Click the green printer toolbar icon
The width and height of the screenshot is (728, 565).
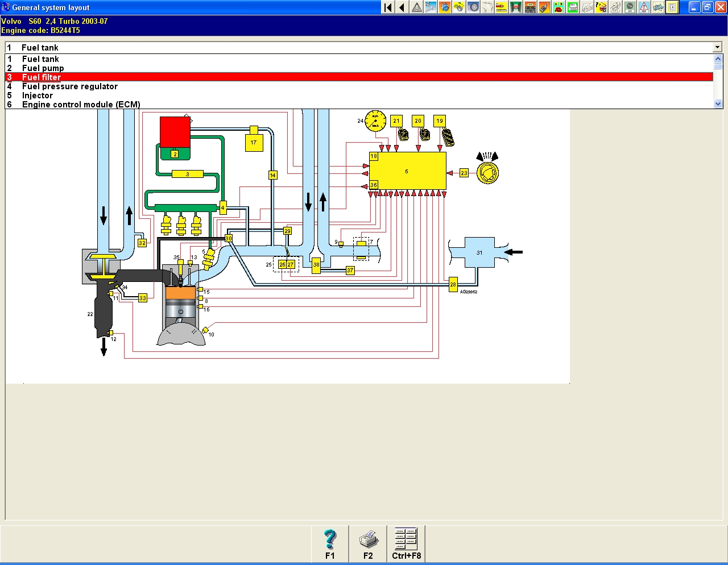[x=573, y=7]
